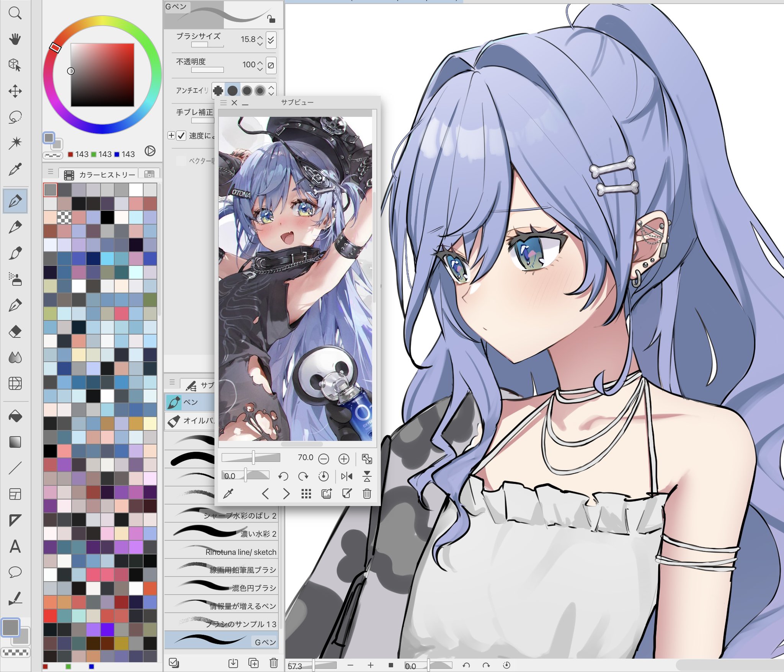Select the Text tool
The height and width of the screenshot is (672, 784).
click(15, 546)
